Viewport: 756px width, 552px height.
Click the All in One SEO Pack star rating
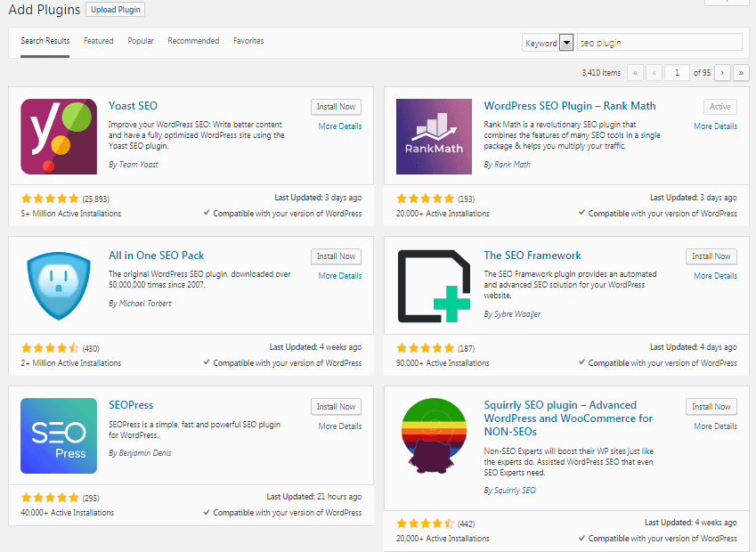[50, 348]
